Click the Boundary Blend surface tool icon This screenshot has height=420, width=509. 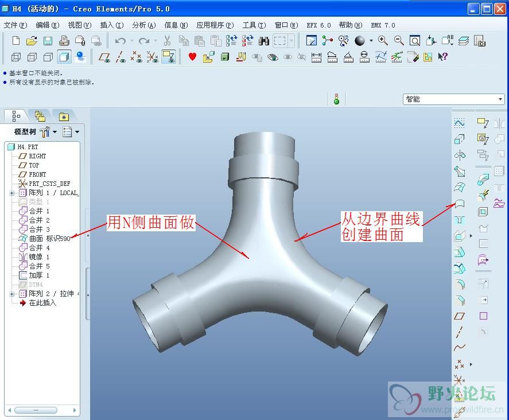tap(460, 204)
